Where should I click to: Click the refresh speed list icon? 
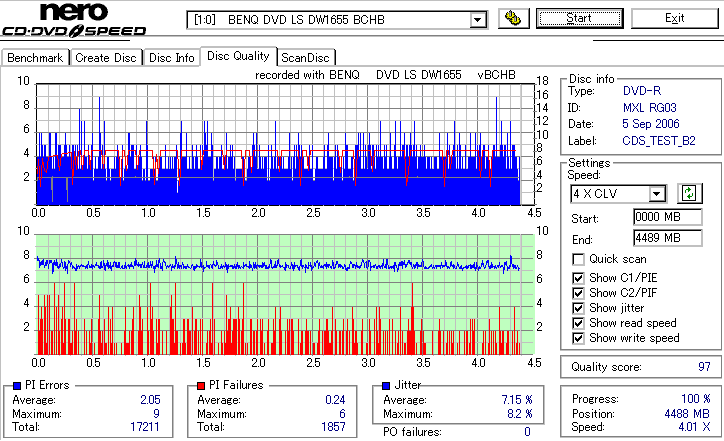(689, 193)
